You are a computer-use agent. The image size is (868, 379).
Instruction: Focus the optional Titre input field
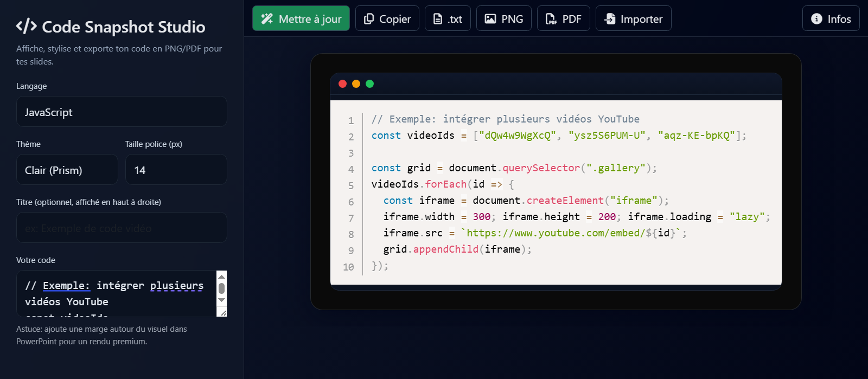tap(122, 228)
